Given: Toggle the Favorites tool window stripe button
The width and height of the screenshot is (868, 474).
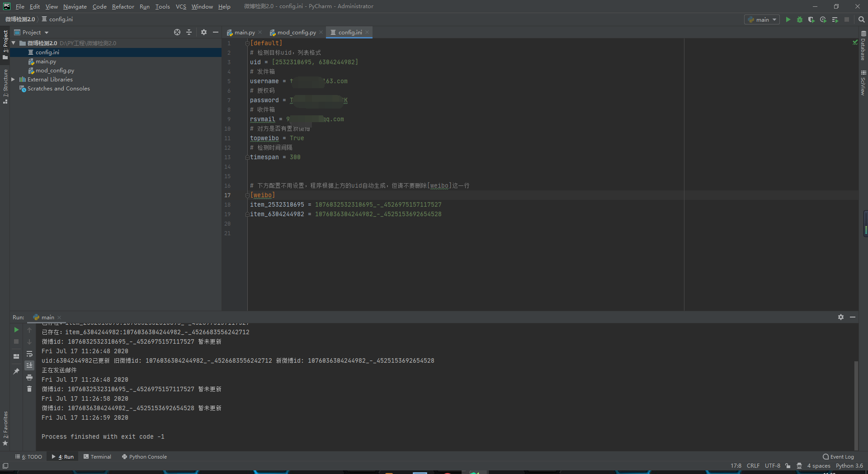Looking at the screenshot, I should (5, 428).
